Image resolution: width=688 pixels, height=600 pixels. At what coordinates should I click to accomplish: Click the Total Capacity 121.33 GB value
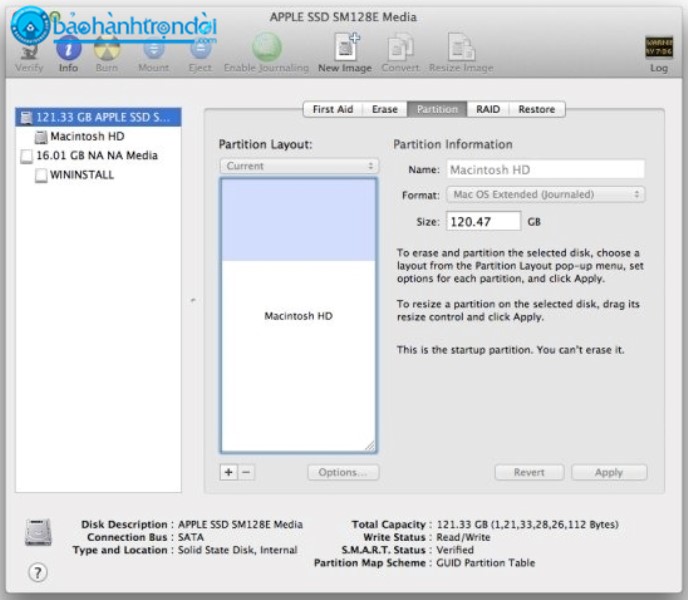point(527,524)
